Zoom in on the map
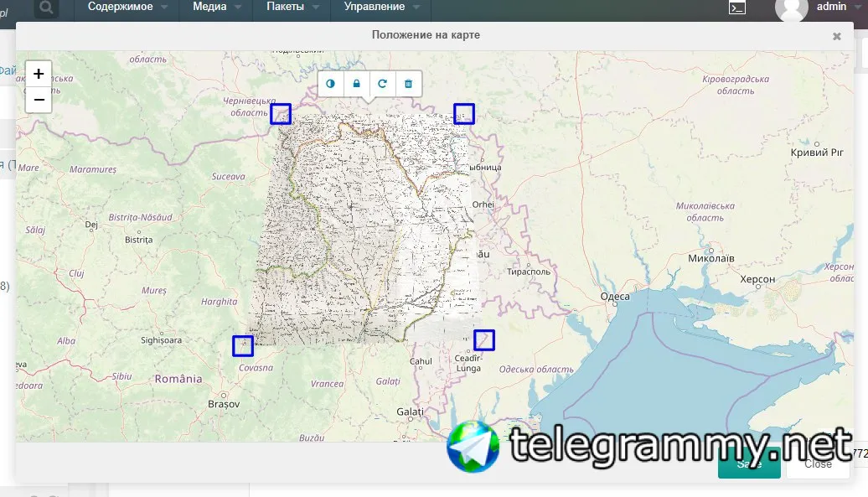The image size is (868, 497). point(39,74)
